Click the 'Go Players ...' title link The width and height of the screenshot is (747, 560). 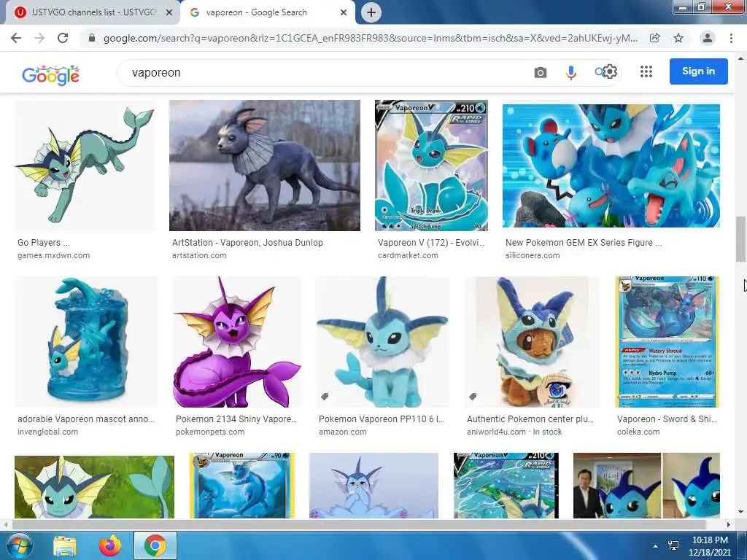click(44, 242)
